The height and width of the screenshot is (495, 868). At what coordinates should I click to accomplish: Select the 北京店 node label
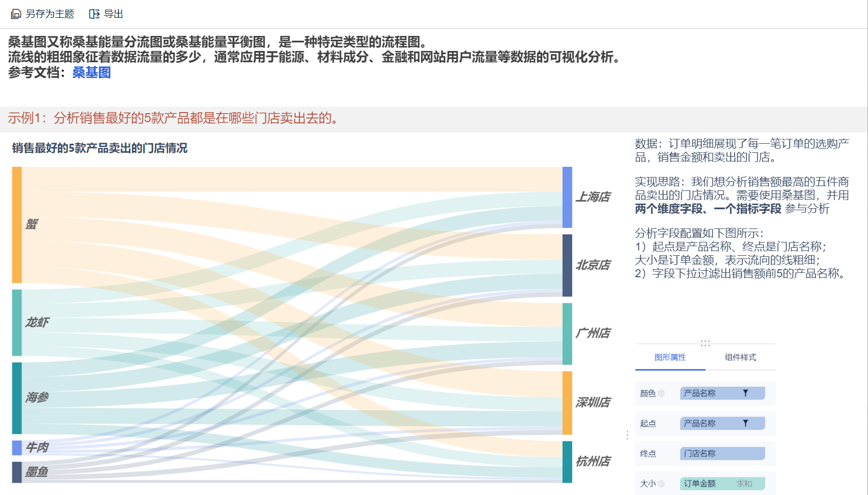(x=593, y=265)
